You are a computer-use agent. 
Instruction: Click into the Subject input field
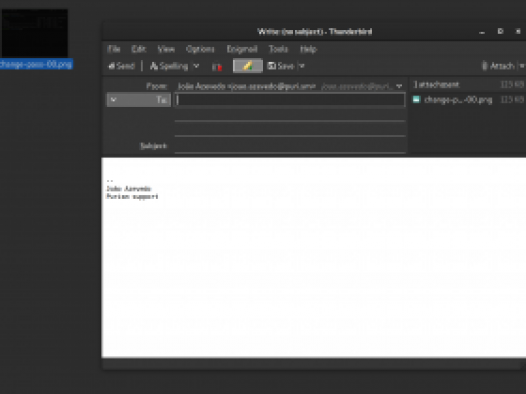[290, 146]
